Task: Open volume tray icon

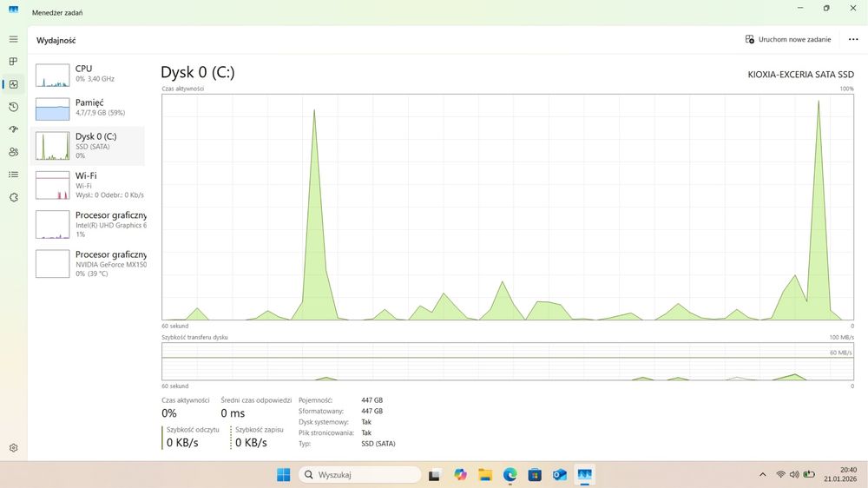Action: click(x=794, y=475)
